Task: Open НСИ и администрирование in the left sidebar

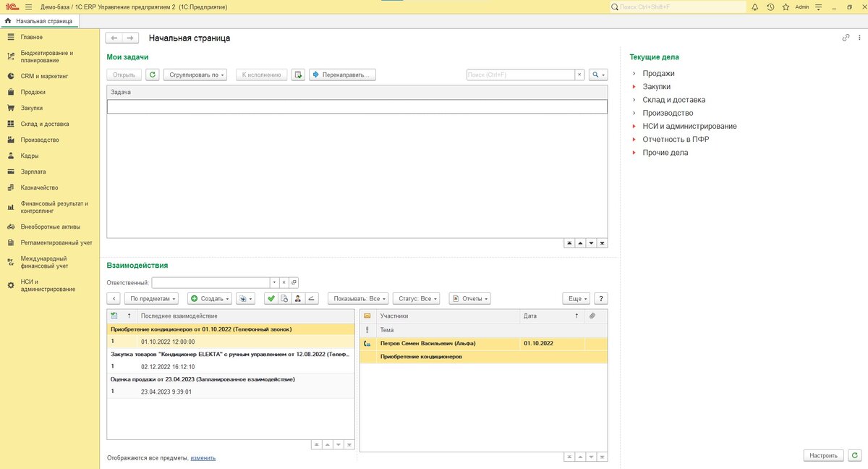Action: [48, 285]
